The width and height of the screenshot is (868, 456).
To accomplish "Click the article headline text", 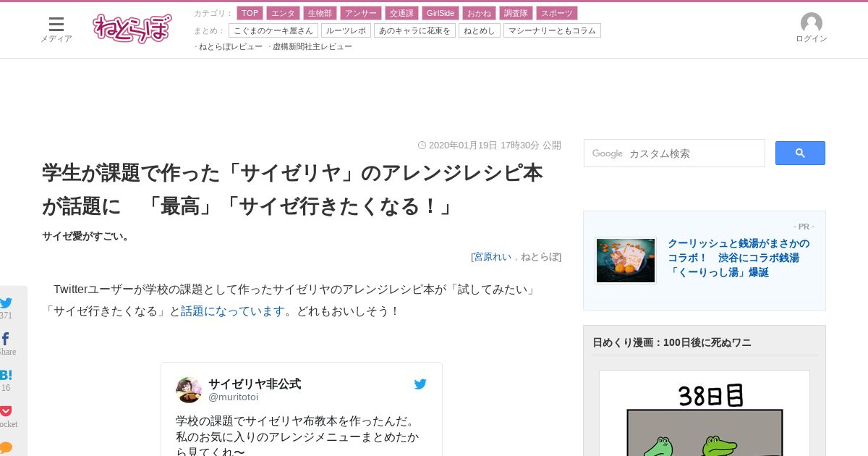I will (x=292, y=190).
